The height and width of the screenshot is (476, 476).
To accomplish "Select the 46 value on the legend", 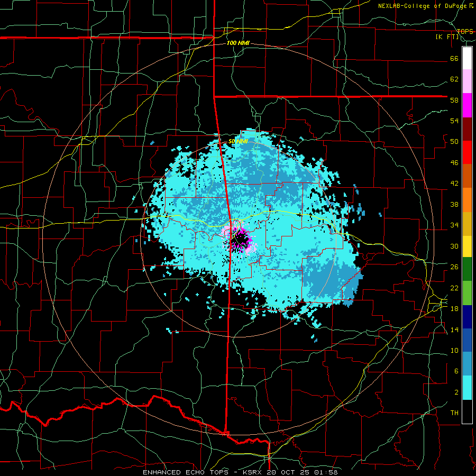I will 454,163.
